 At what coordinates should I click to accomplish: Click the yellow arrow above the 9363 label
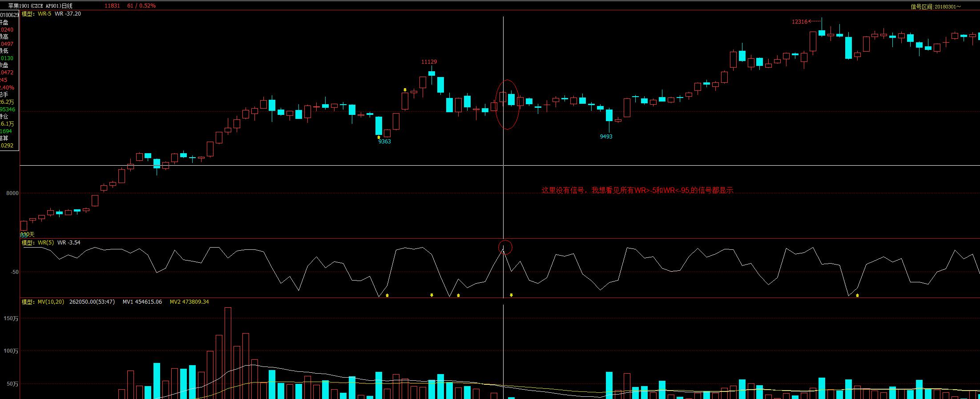(x=379, y=137)
